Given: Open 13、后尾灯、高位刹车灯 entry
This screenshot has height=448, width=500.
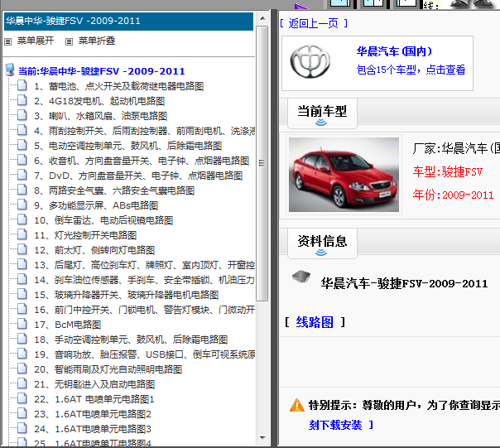Looking at the screenshot, I should pos(144,265).
